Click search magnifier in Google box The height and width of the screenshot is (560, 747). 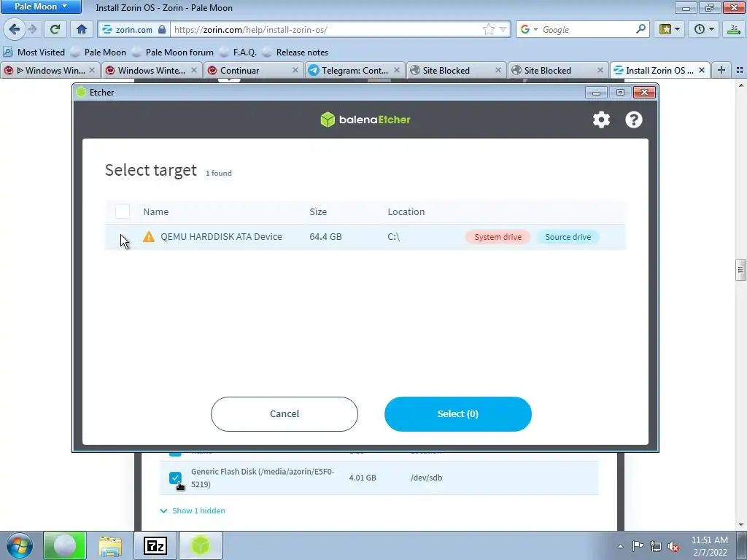click(x=640, y=29)
